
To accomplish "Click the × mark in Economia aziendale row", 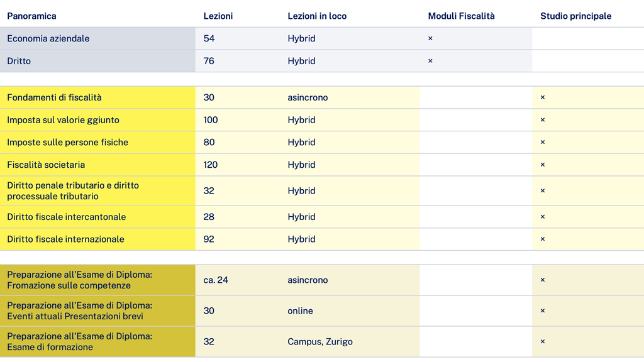I will coord(430,38).
